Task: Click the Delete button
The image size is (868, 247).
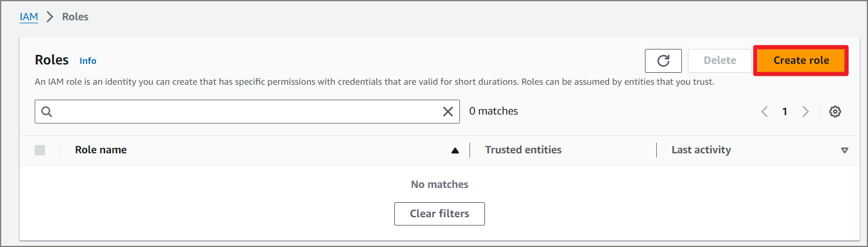Action: pos(719,60)
